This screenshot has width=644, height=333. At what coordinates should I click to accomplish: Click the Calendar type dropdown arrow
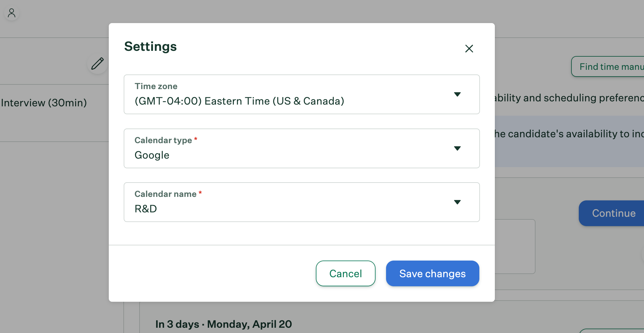(458, 148)
